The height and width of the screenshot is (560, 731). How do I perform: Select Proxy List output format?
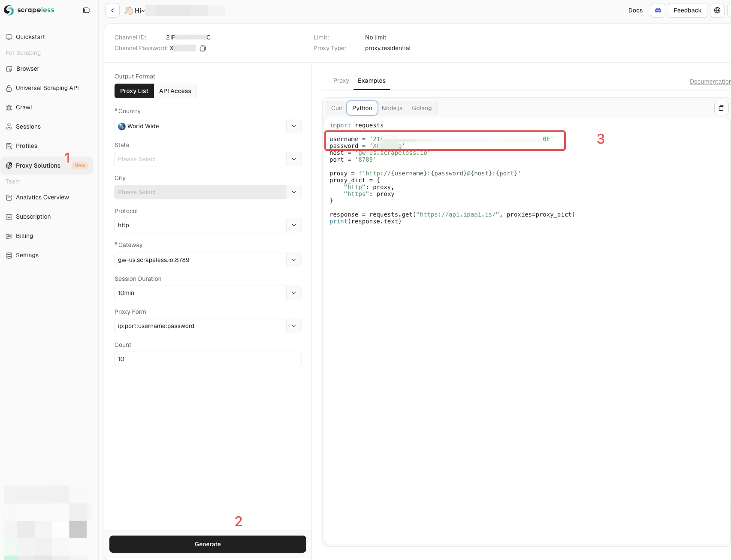134,91
